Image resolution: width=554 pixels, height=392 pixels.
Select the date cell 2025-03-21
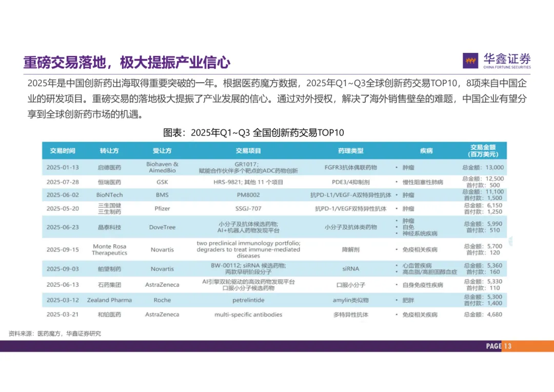[x=63, y=314]
